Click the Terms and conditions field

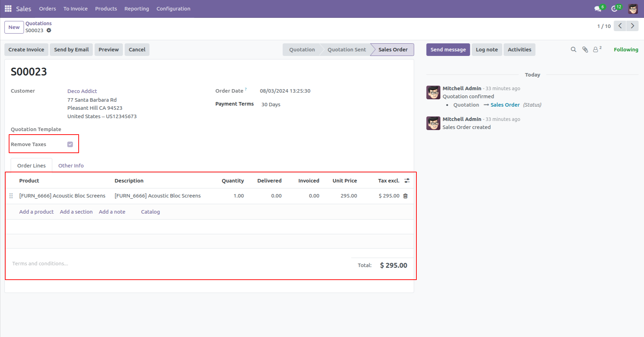[40, 263]
